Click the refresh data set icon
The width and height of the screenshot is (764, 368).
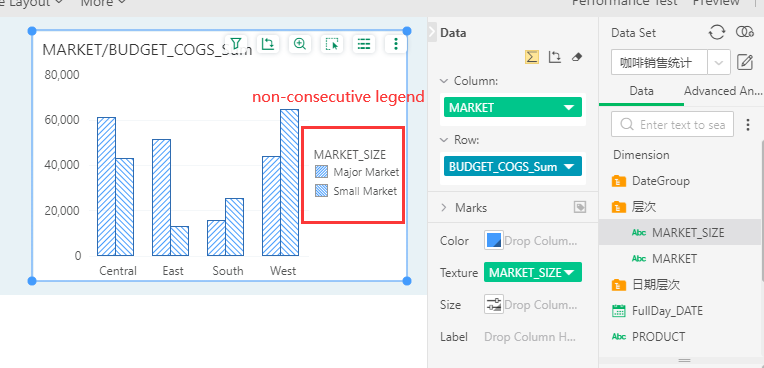(717, 33)
